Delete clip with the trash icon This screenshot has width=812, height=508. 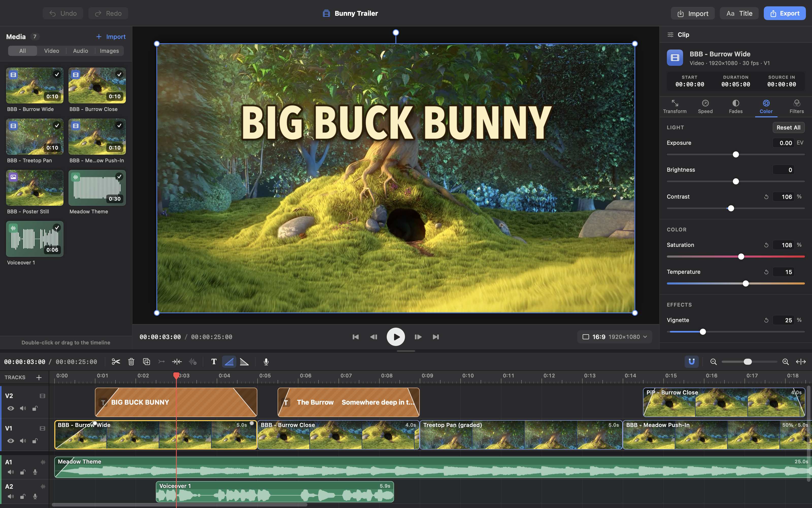point(131,361)
